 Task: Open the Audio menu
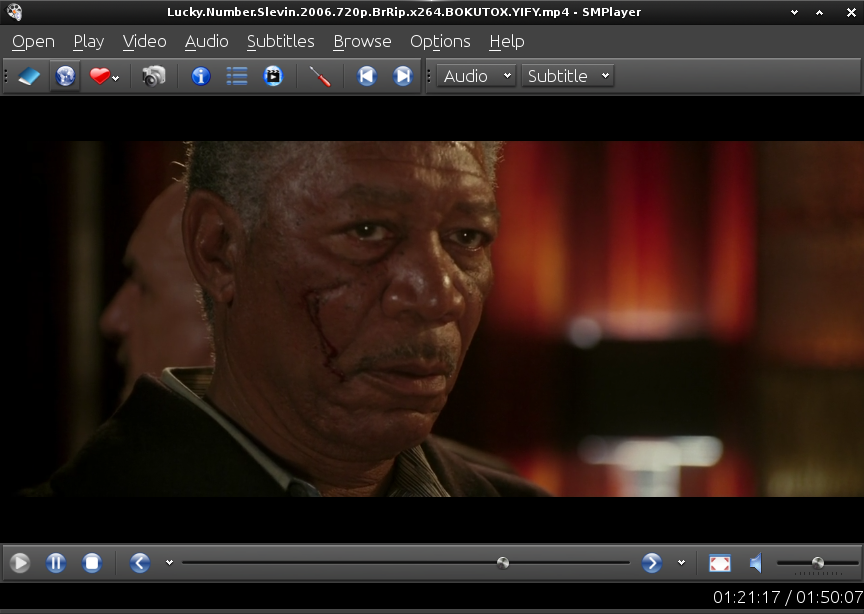point(207,41)
